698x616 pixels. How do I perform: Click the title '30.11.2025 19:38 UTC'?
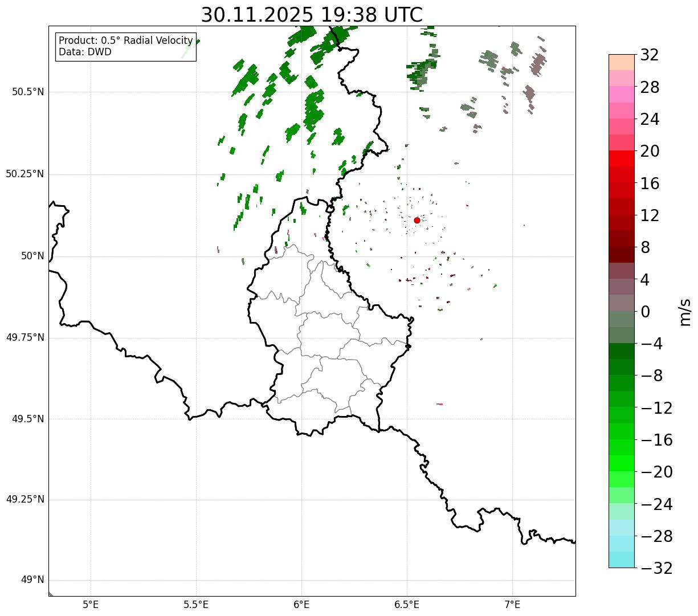tap(312, 15)
